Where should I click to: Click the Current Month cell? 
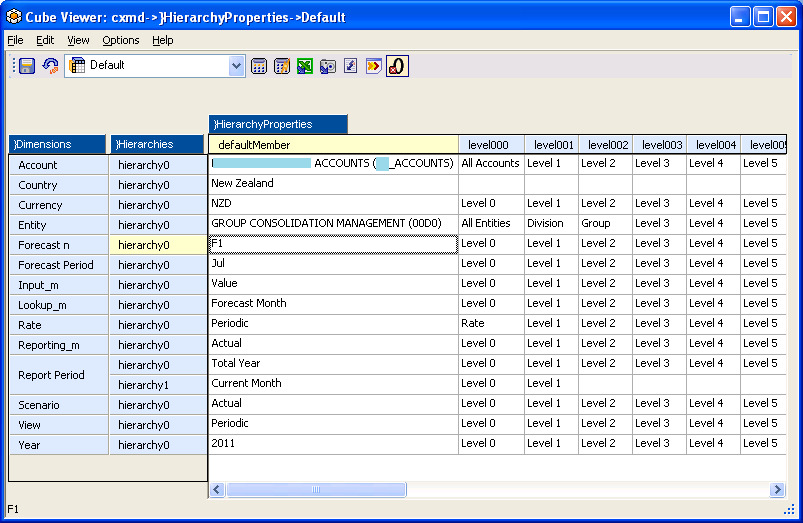(333, 384)
